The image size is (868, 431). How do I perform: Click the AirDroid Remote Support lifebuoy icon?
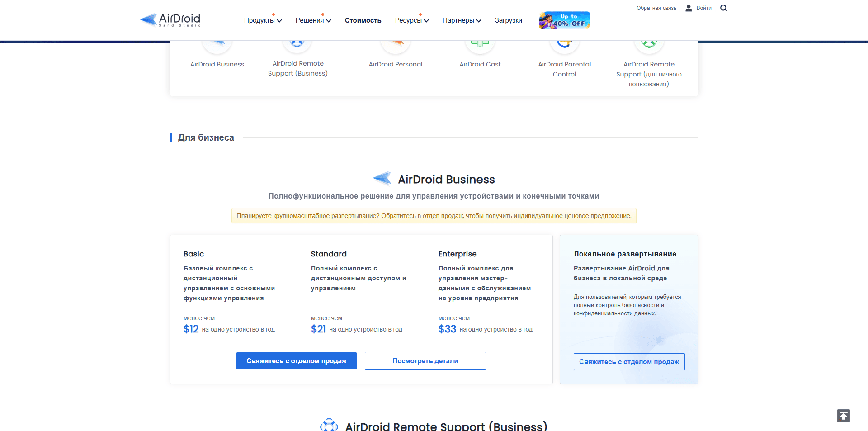pyautogui.click(x=329, y=425)
